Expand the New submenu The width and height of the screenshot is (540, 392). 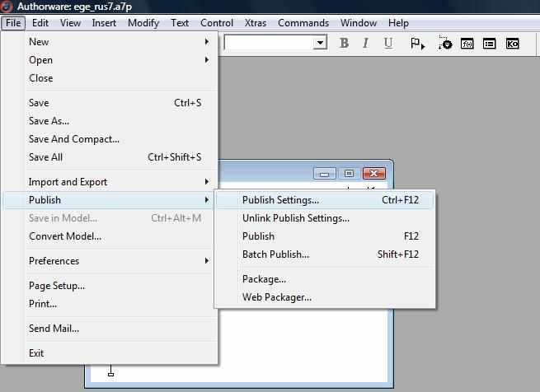119,42
